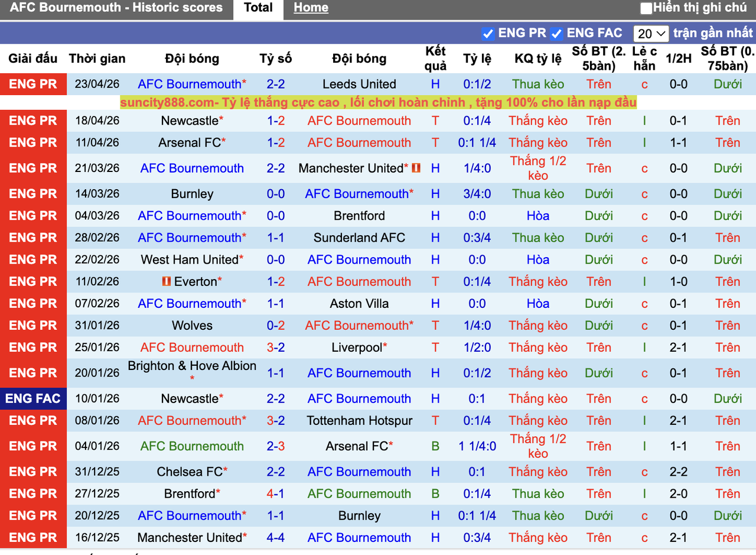Click AFC Bournemouth in the 04/01/26 row
This screenshot has width=756, height=555.
(x=192, y=446)
